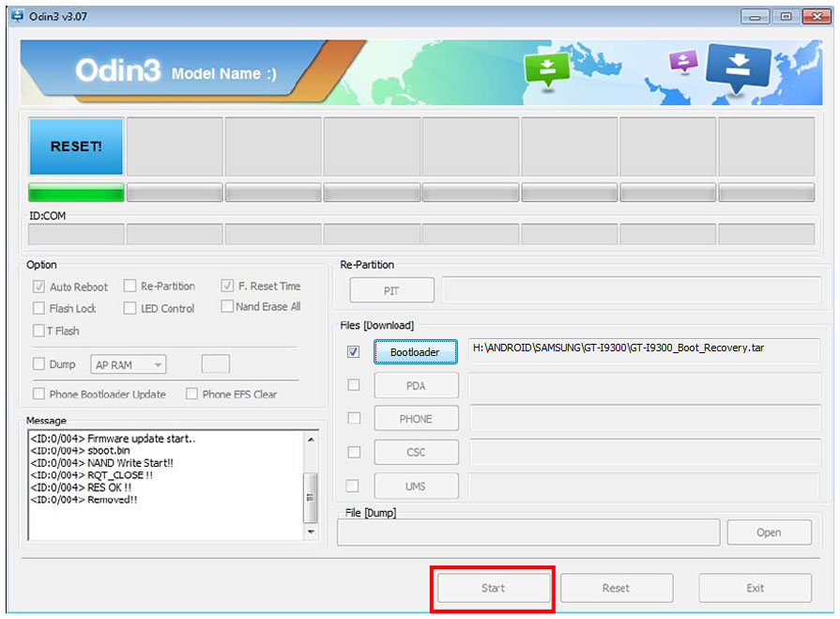Click the Exit button

pyautogui.click(x=755, y=588)
